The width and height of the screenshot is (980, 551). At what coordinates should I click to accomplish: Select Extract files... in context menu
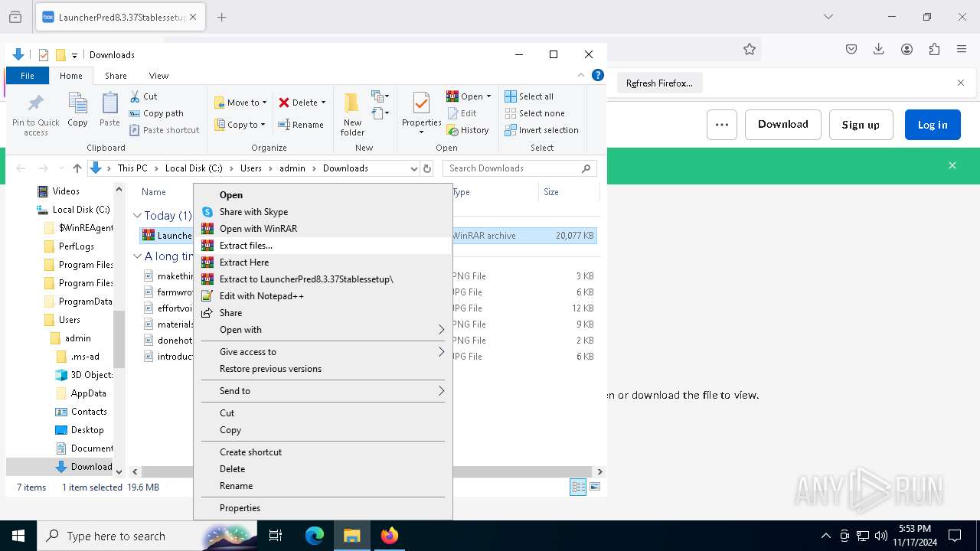click(322, 246)
